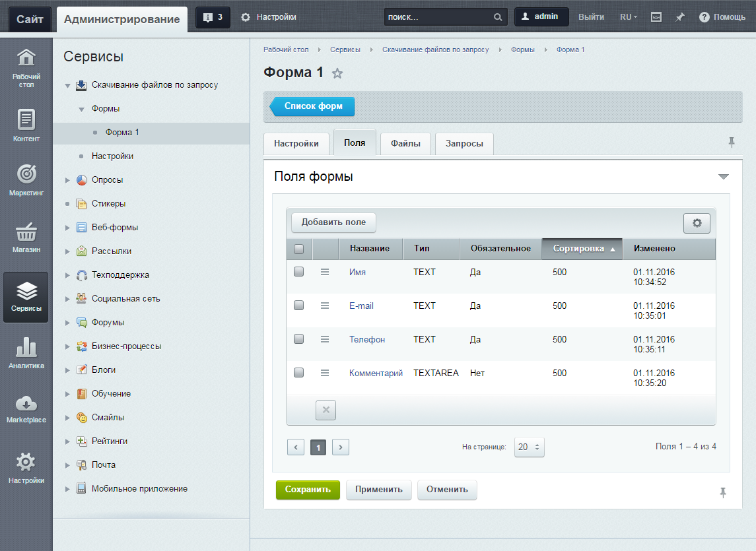Open the per-page count dropdown
This screenshot has width=756, height=551.
(x=530, y=447)
